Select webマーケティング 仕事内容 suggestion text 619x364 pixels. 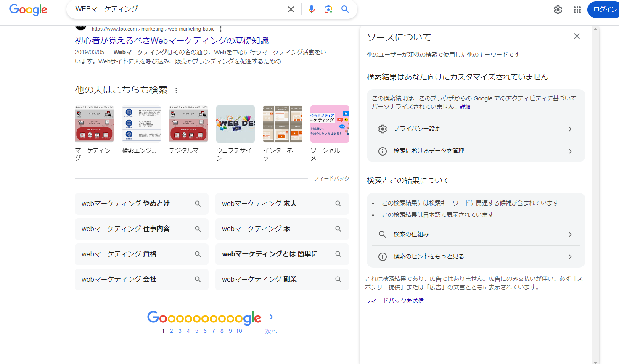126,229
